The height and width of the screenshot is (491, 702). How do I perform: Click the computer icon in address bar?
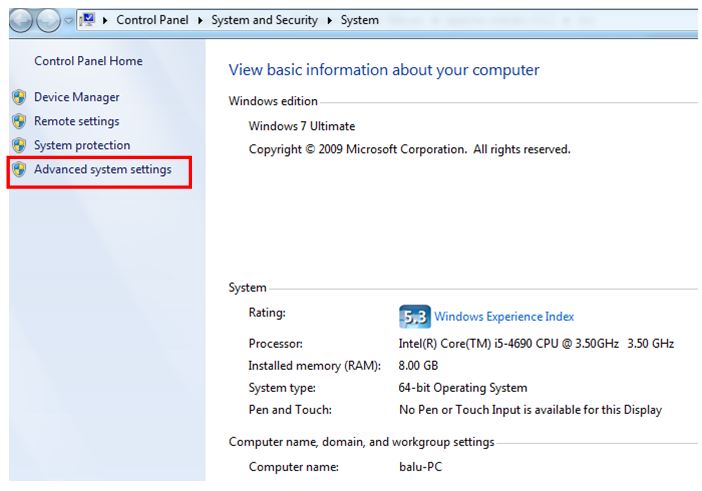[87, 20]
